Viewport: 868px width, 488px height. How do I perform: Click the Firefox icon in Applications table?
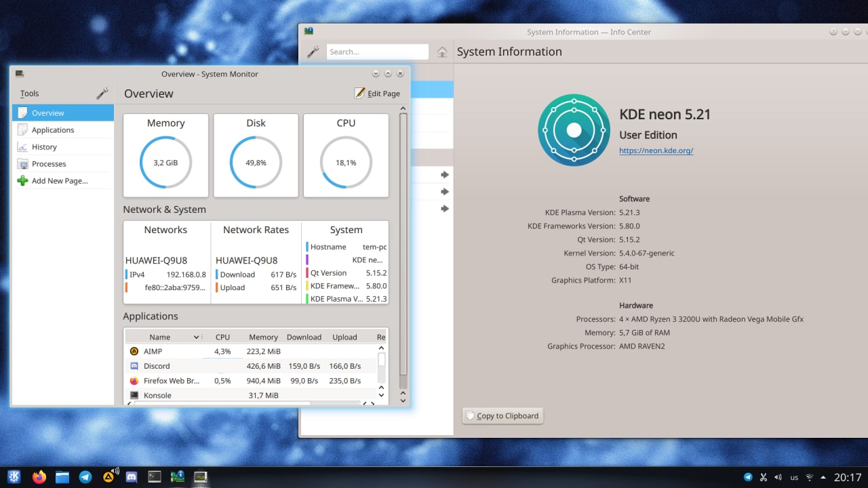(x=134, y=381)
